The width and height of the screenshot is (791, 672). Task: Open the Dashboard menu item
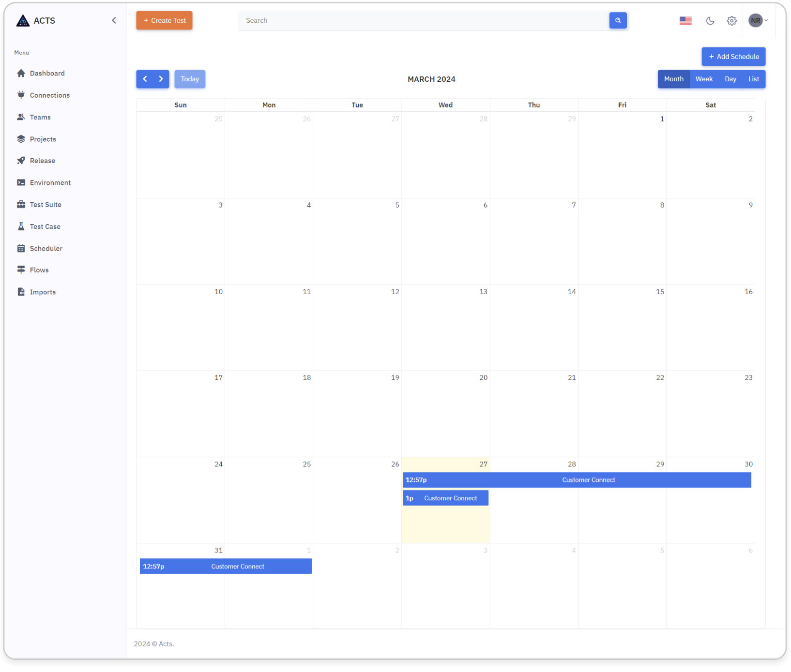[x=47, y=73]
